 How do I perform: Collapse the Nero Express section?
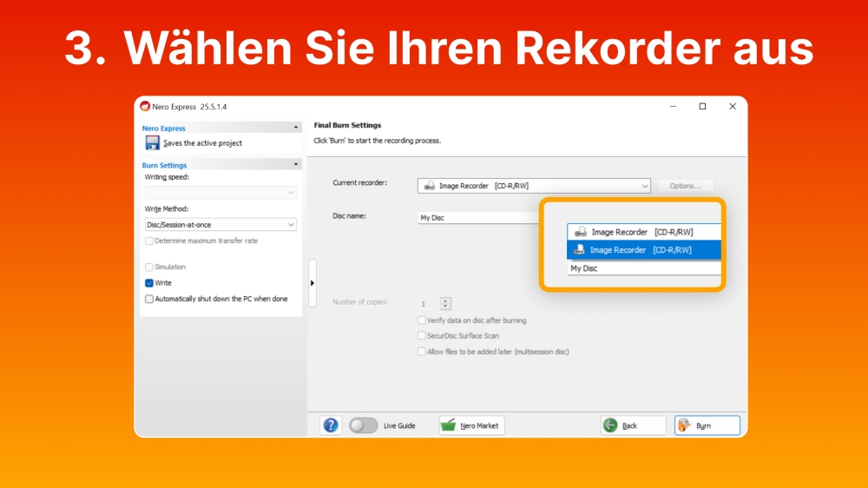tap(296, 128)
